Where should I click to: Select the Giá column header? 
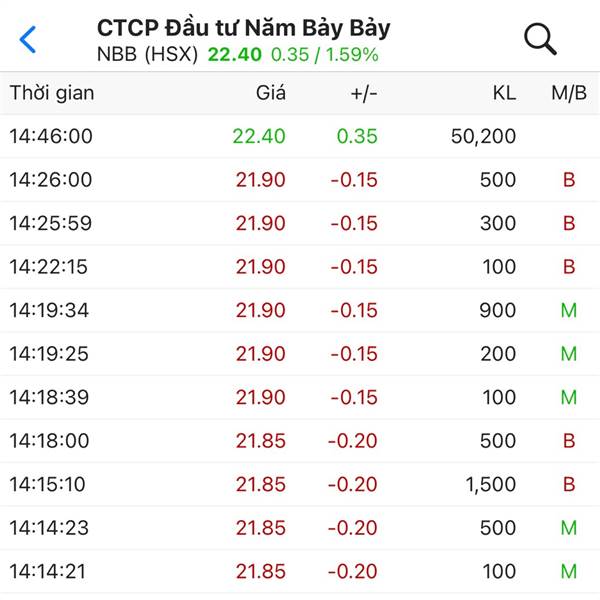(x=271, y=93)
